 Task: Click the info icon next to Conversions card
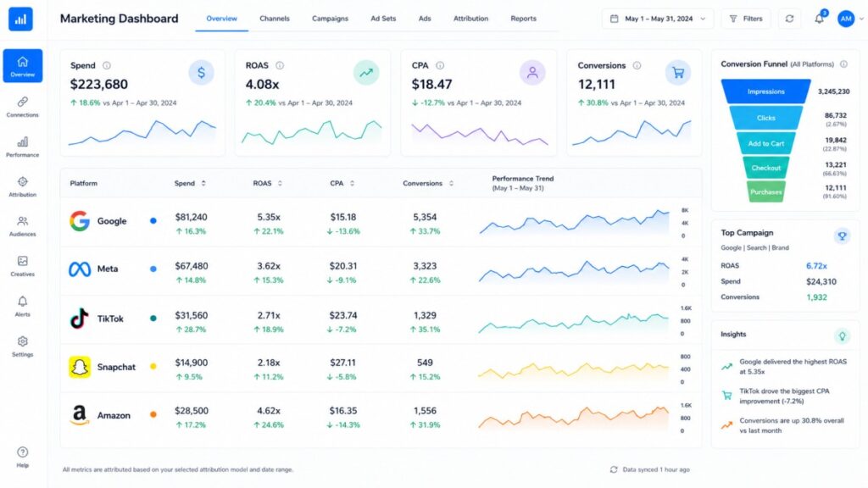pos(637,65)
